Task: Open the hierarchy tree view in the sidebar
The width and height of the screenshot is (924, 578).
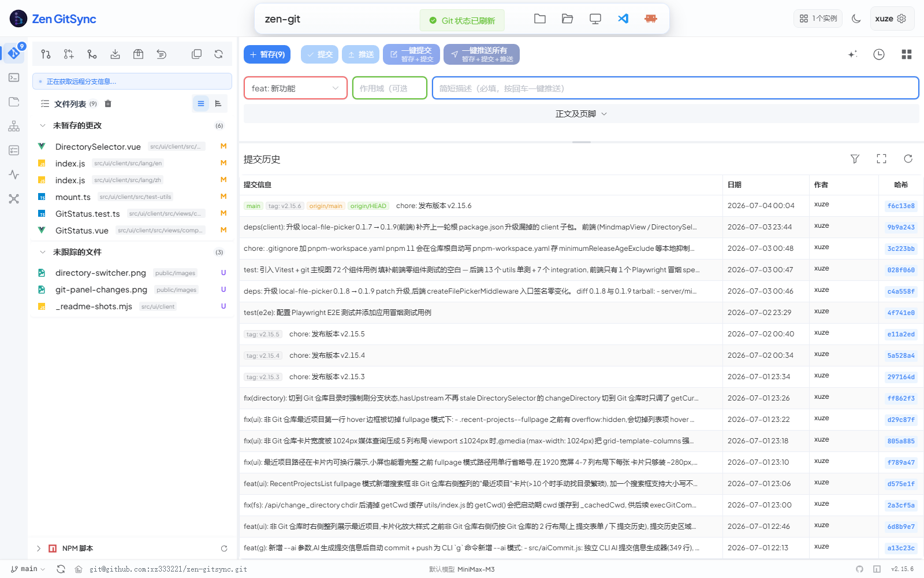Action: pyautogui.click(x=14, y=126)
